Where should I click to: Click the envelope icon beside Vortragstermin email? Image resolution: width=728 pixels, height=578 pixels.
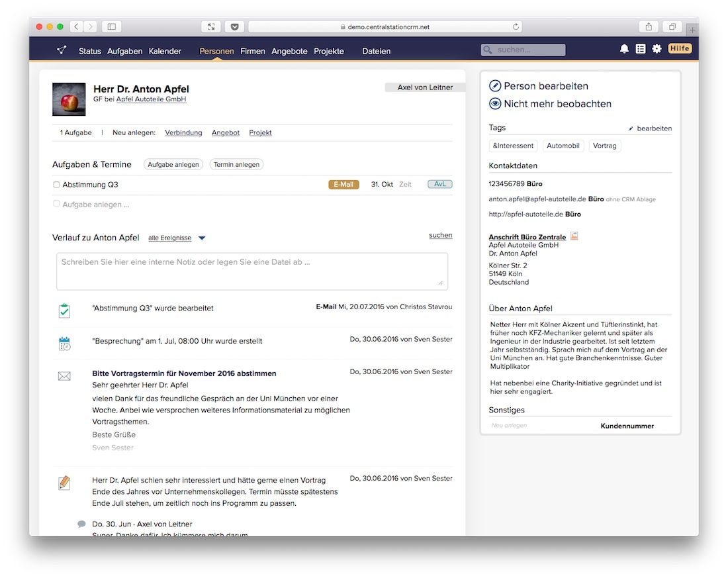(x=64, y=376)
